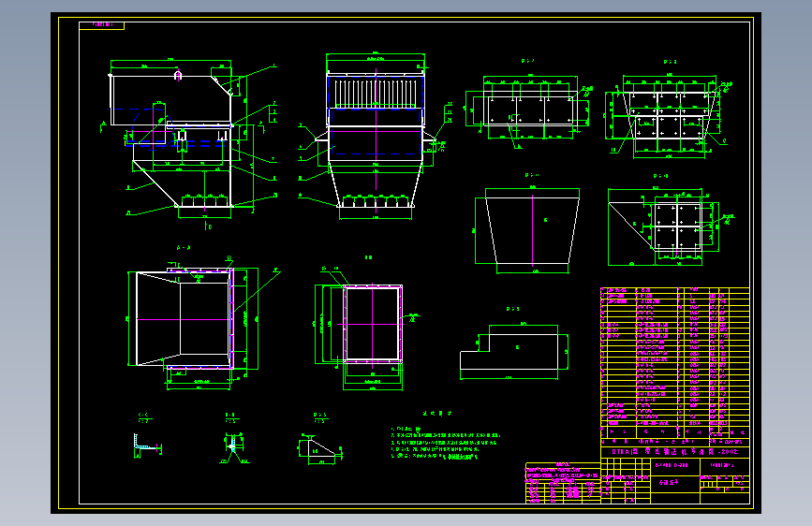Click the small yellow label box at top-left corner
The image size is (812, 526).
point(101,25)
